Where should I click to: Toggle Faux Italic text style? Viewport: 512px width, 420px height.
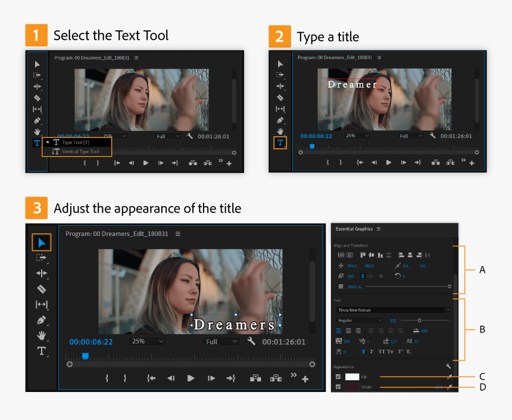pos(371,351)
